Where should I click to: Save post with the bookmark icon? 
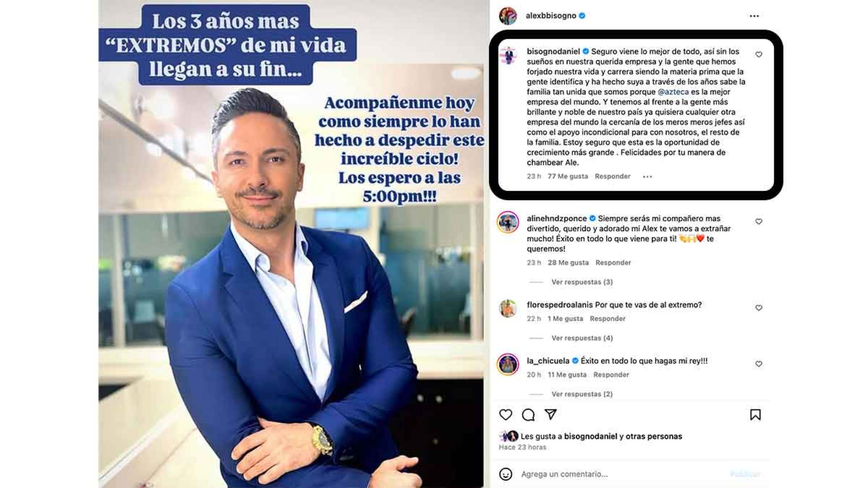(755, 415)
